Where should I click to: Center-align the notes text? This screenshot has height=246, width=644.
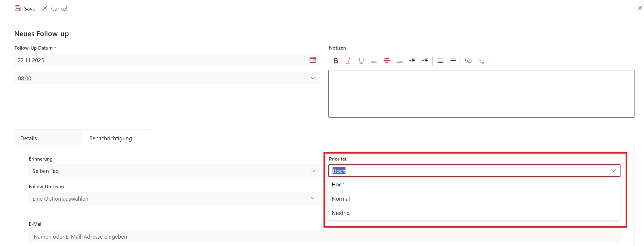tap(387, 61)
